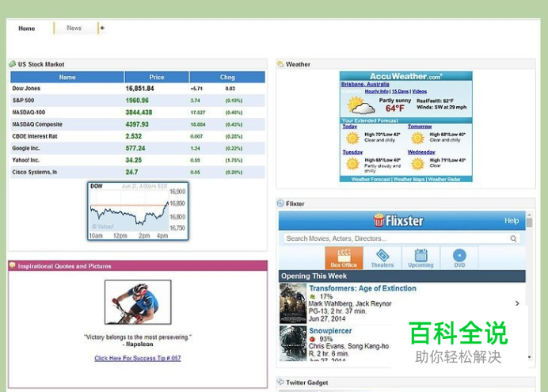Open the 15 Days forecast link

point(400,91)
